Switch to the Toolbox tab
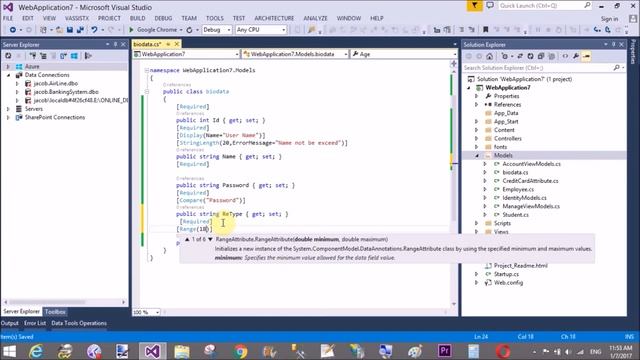Screen dimensions: 640x360 pyautogui.click(x=55, y=311)
